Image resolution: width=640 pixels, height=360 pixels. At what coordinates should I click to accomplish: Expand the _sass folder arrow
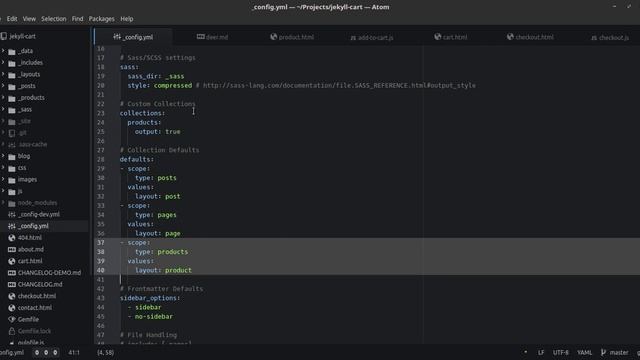[3, 109]
